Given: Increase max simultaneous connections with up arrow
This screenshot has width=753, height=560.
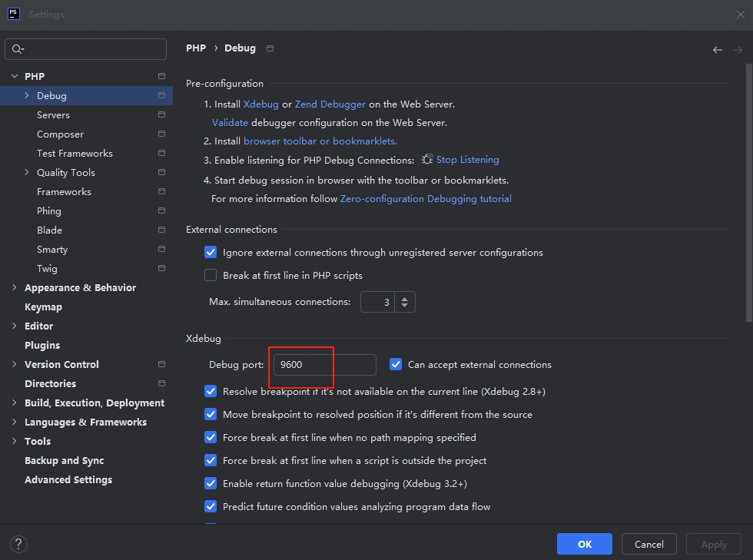Looking at the screenshot, I should (x=404, y=298).
